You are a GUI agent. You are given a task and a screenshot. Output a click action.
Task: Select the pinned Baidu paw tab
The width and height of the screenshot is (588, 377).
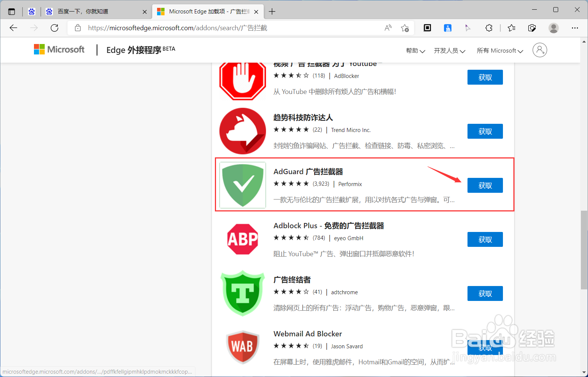click(x=32, y=12)
